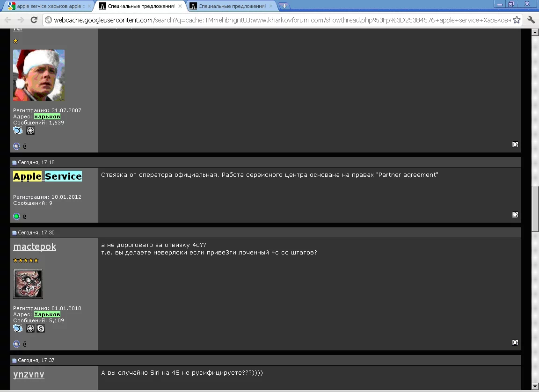Click the post icon beside 'Сегодня, 17:30'
539x392 pixels.
pyautogui.click(x=15, y=232)
